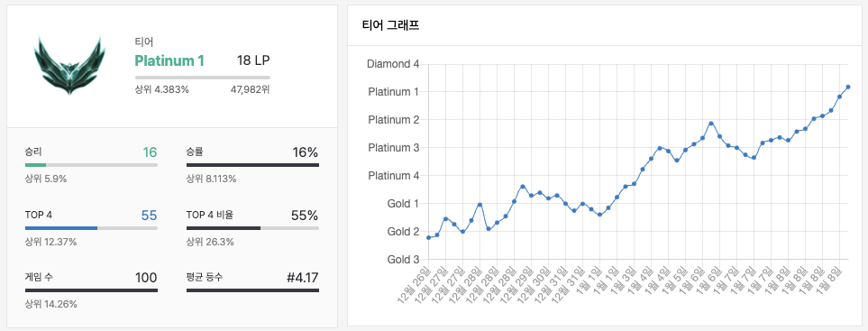The height and width of the screenshot is (331, 868).
Task: Click the first graph point near Gold 2
Action: 428,237
